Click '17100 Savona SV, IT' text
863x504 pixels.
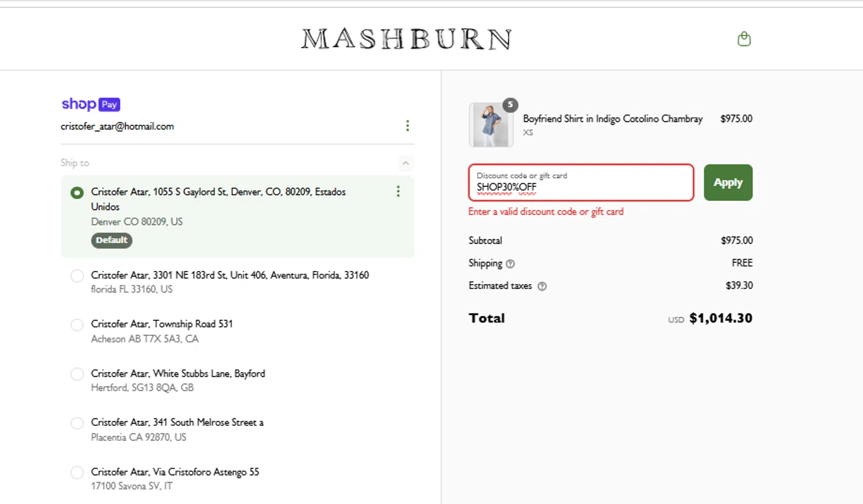pyautogui.click(x=132, y=486)
